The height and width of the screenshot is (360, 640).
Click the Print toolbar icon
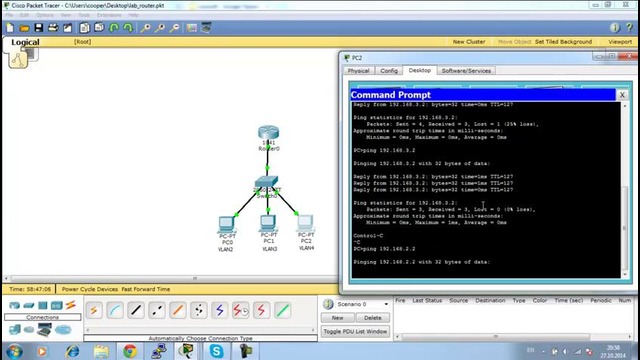coord(53,28)
